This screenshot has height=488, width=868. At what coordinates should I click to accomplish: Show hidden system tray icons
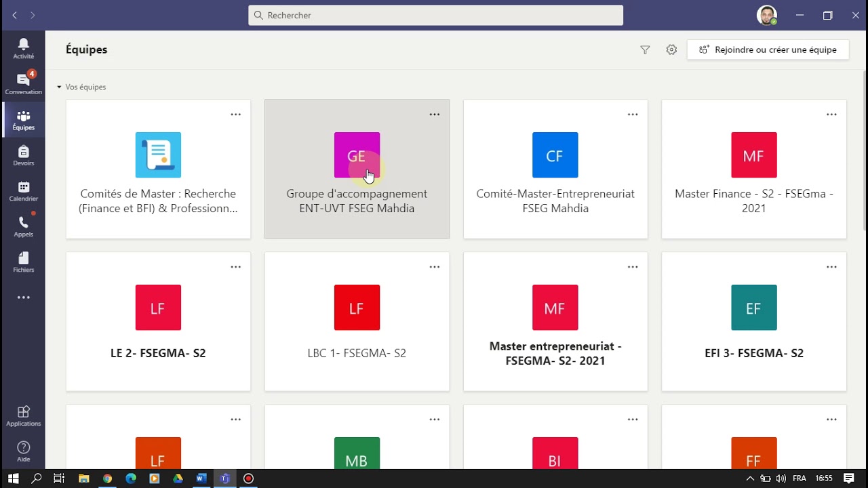(x=750, y=479)
